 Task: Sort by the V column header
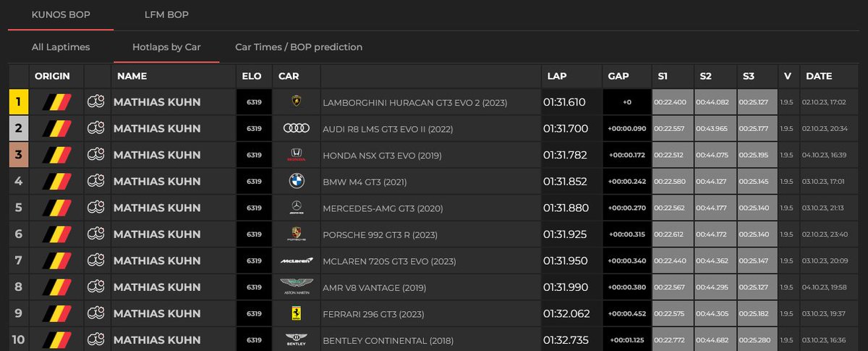point(787,76)
